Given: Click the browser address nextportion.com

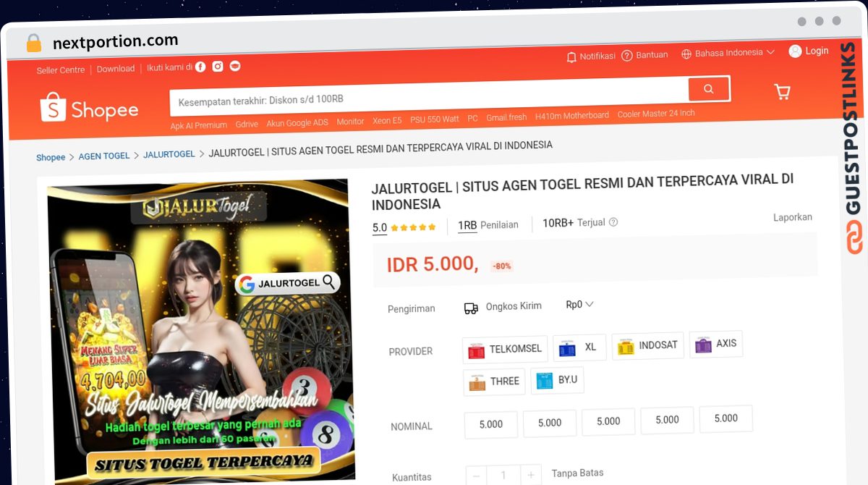Looking at the screenshot, I should (115, 41).
